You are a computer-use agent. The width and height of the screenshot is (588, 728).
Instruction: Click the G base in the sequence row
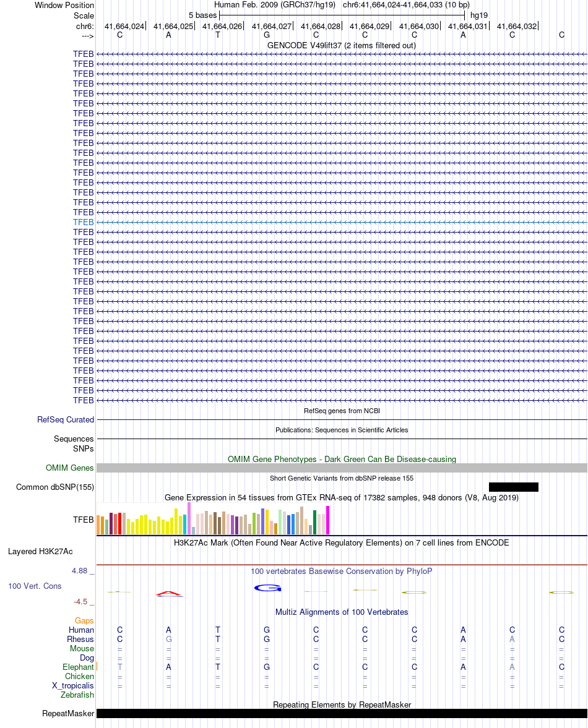click(x=267, y=35)
